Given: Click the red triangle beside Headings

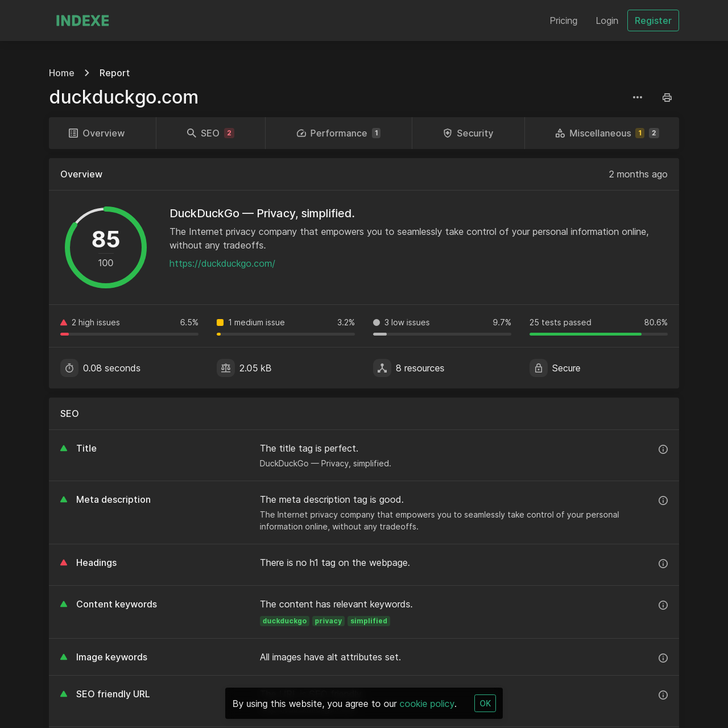Looking at the screenshot, I should tap(64, 562).
